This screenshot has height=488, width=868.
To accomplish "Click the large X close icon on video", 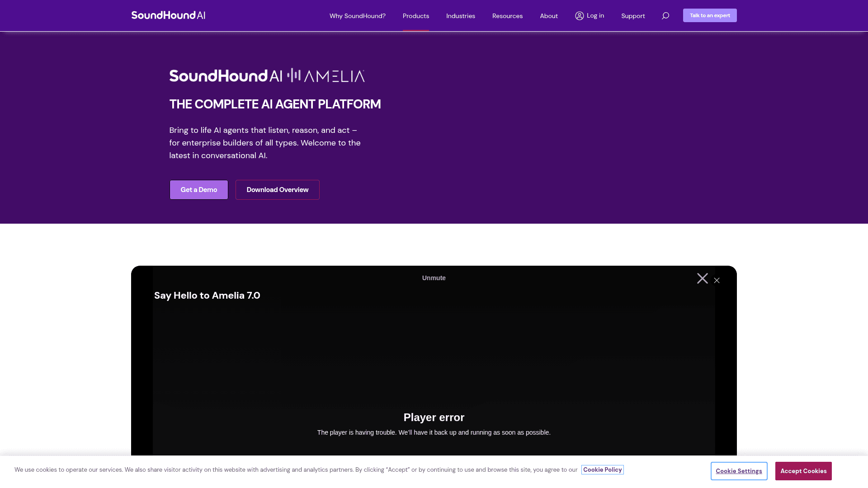I will (x=703, y=278).
